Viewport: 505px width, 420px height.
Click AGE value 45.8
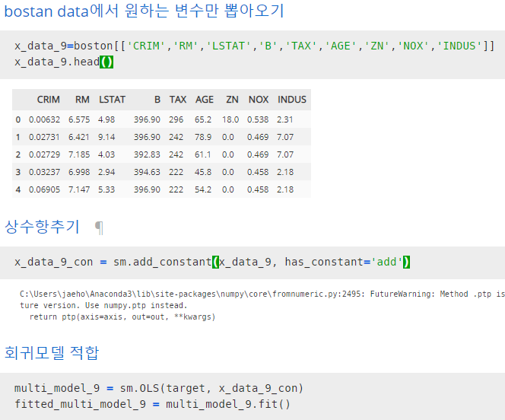[x=203, y=172]
